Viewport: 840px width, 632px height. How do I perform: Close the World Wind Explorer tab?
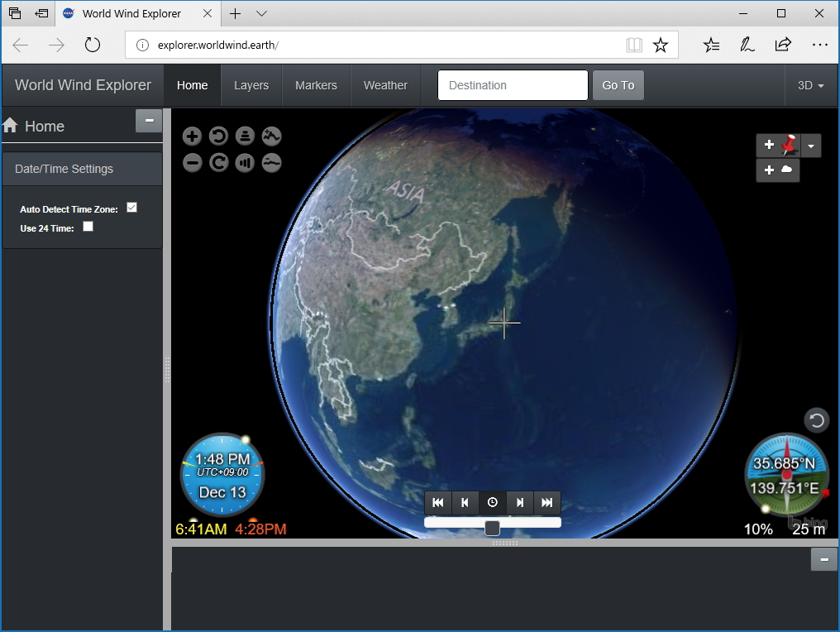[x=208, y=13]
